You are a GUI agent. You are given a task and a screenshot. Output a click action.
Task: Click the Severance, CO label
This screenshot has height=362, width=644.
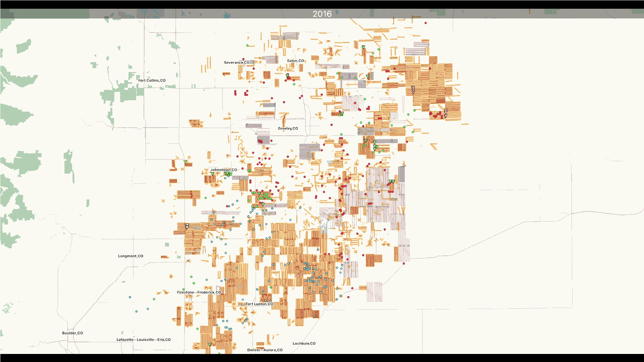[236, 62]
